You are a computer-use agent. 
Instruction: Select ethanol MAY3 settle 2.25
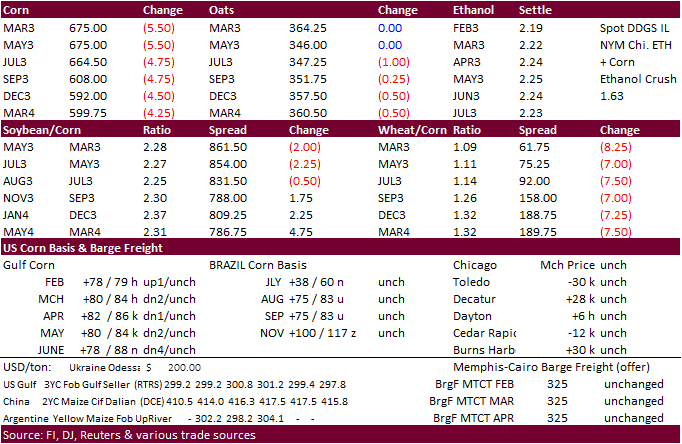531,79
